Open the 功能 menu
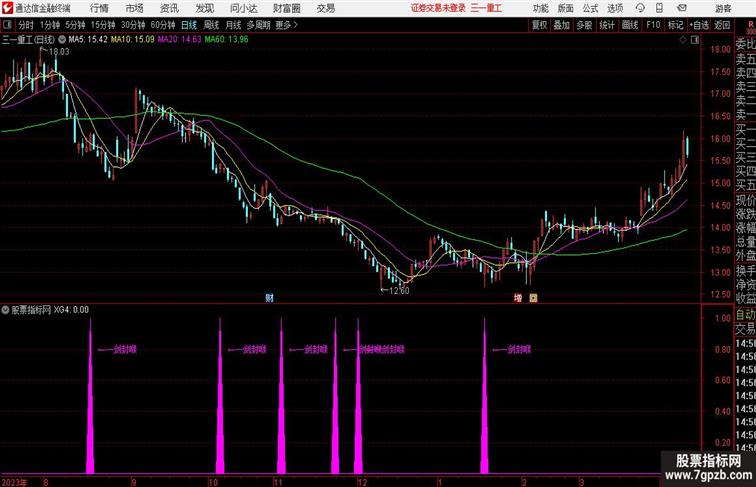This screenshot has height=487, width=756. [x=540, y=8]
